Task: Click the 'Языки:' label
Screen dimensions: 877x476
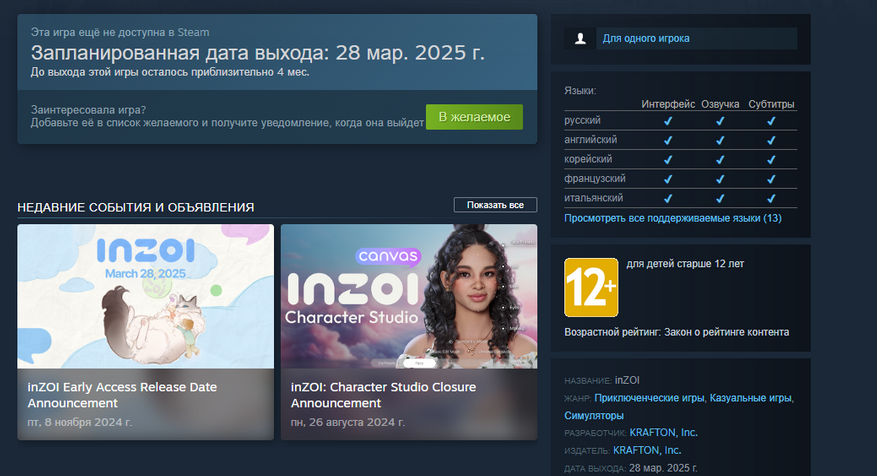Action: point(580,91)
